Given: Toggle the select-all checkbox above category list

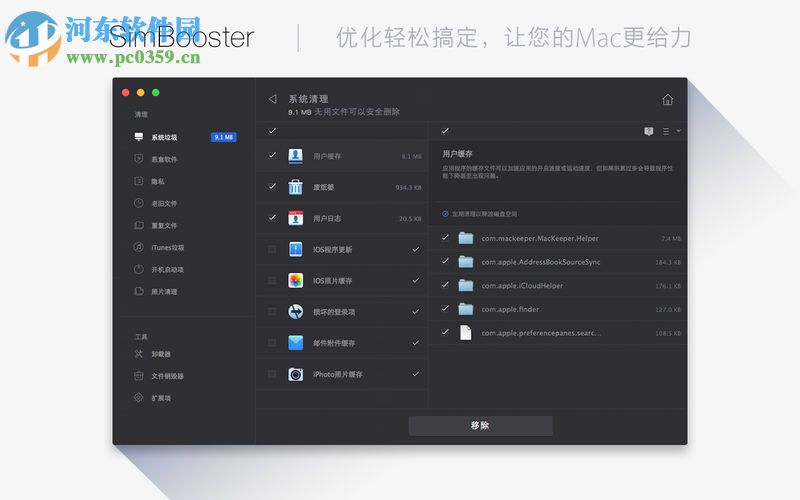Looking at the screenshot, I should (272, 131).
